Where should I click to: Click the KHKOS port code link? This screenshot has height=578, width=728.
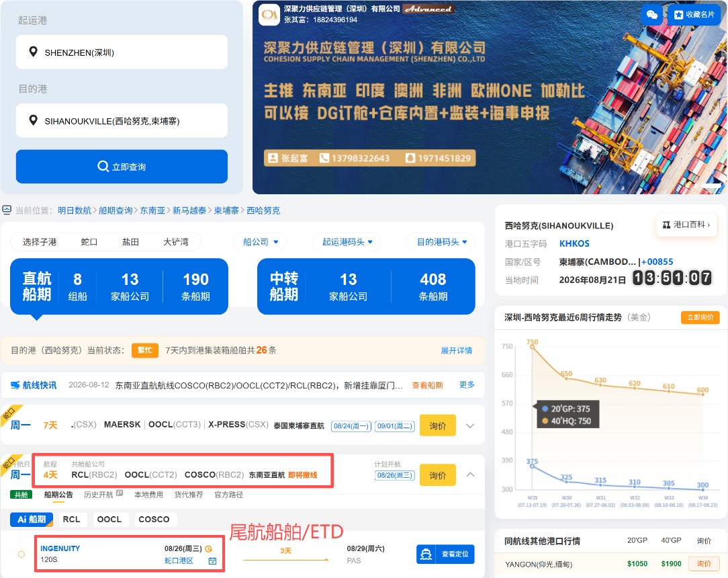(574, 243)
